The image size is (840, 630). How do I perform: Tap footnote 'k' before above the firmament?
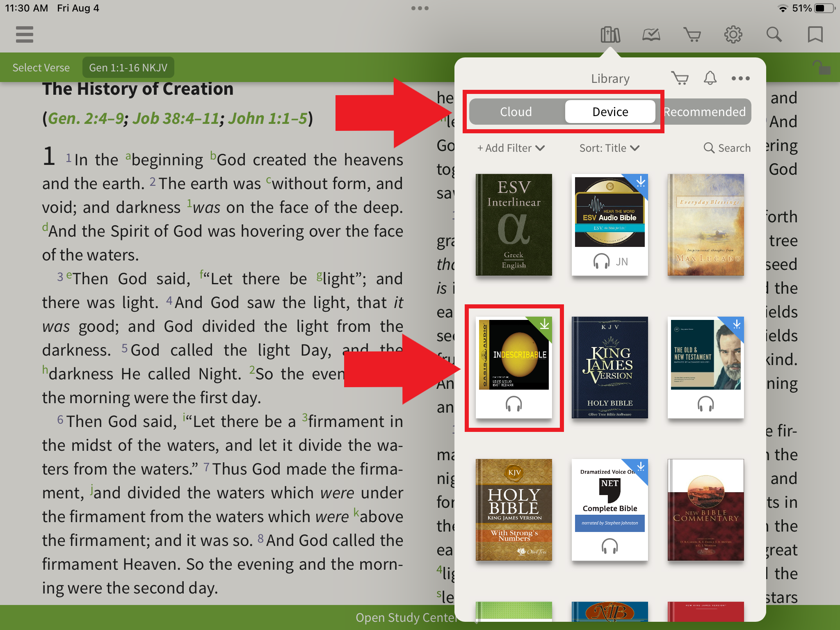point(356,512)
